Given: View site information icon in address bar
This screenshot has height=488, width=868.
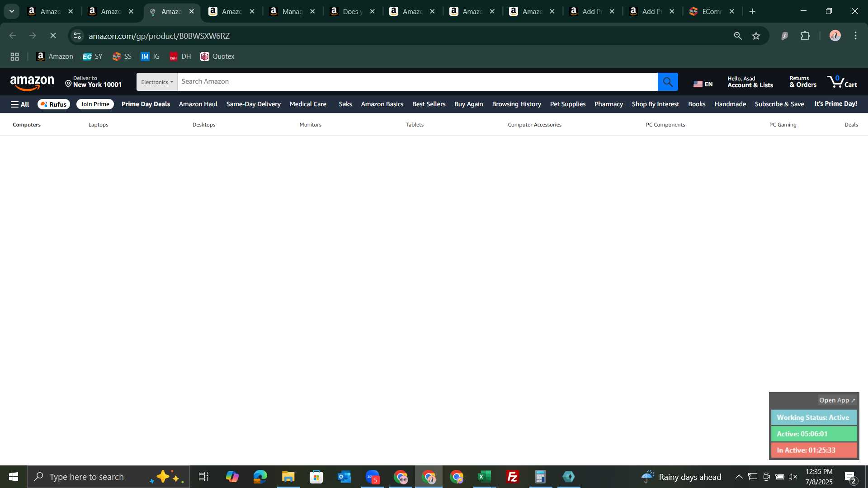Looking at the screenshot, I should coord(77,36).
